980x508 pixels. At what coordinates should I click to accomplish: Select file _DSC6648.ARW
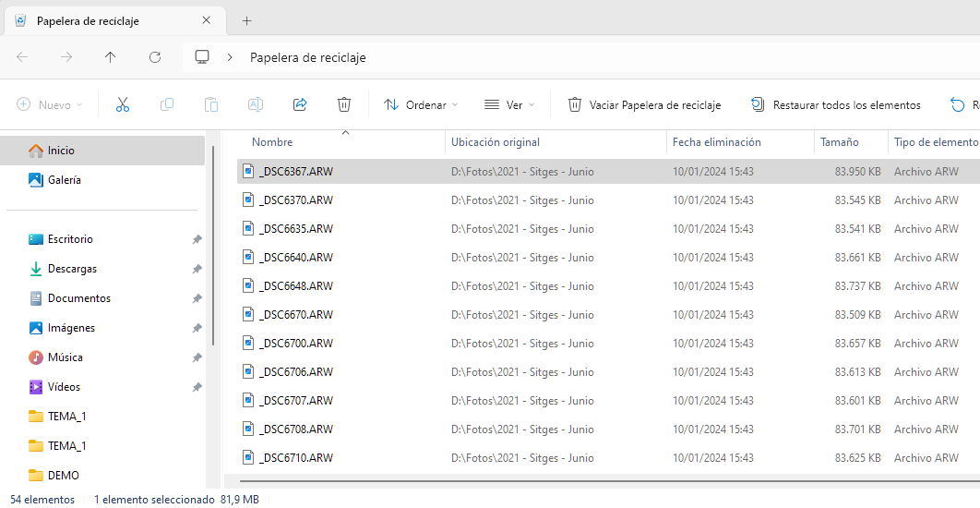tap(296, 286)
